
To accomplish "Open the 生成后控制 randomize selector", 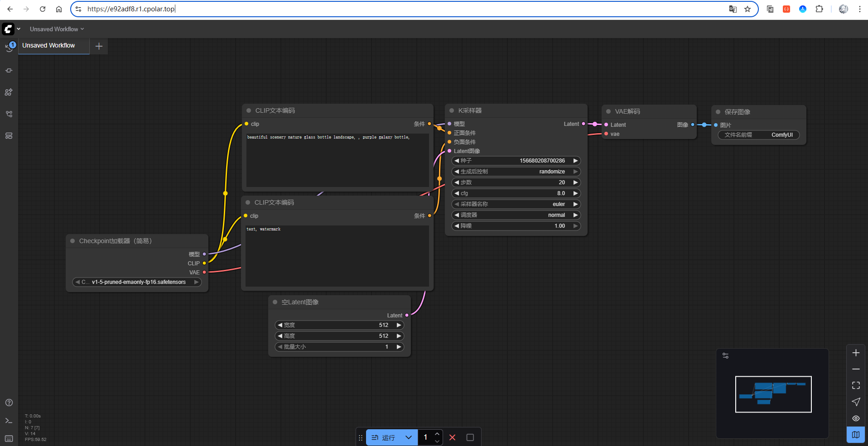I will tap(516, 172).
